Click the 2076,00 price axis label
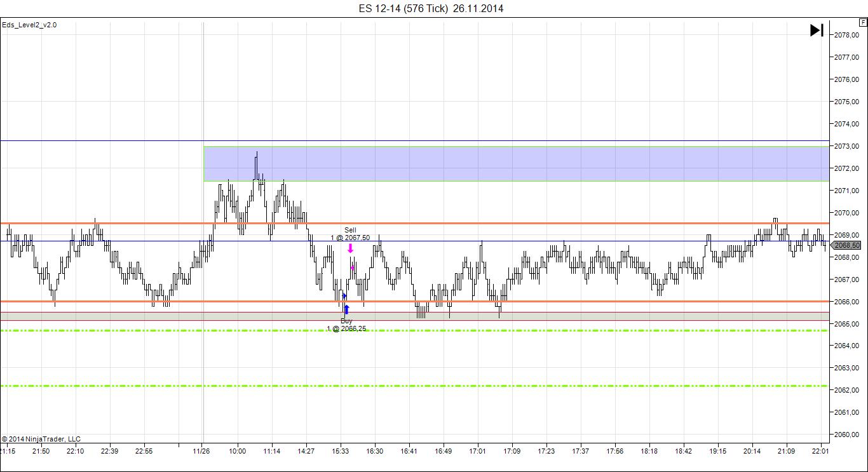This screenshot has height=472, width=868. (846, 79)
